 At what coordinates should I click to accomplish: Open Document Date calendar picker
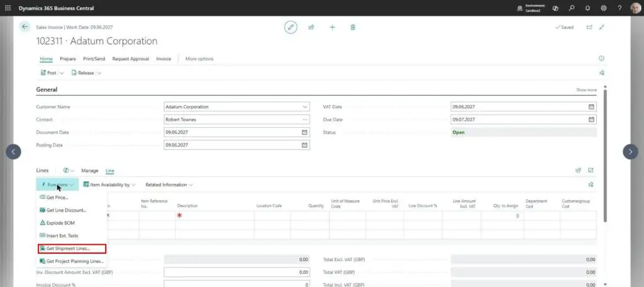coord(305,132)
